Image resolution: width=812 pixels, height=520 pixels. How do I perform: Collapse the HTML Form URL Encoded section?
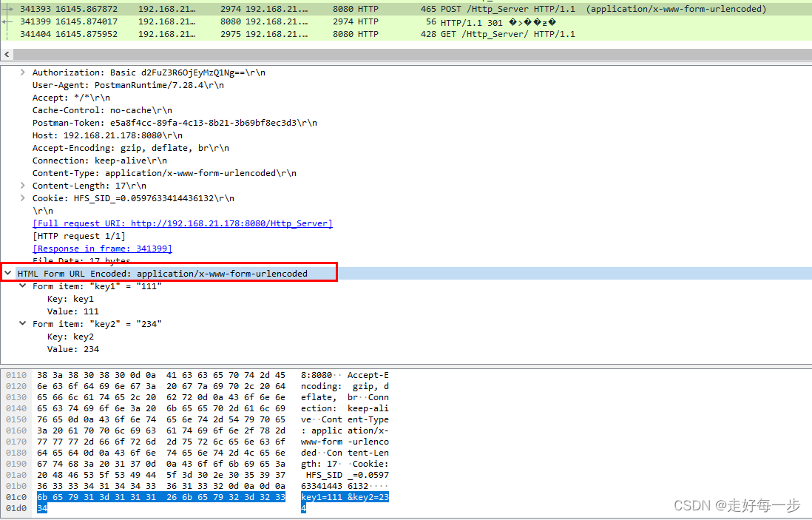click(8, 273)
